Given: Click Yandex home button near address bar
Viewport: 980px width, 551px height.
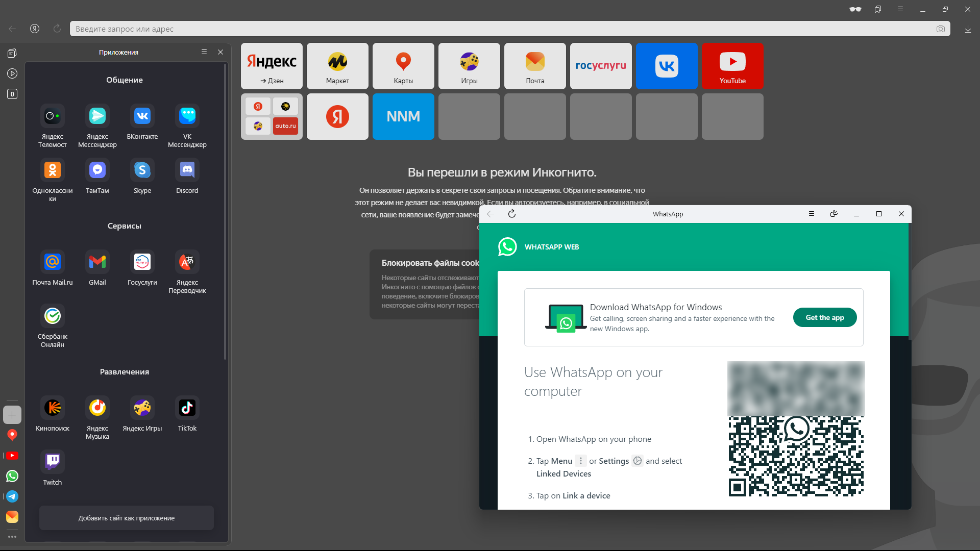Looking at the screenshot, I should click(35, 29).
